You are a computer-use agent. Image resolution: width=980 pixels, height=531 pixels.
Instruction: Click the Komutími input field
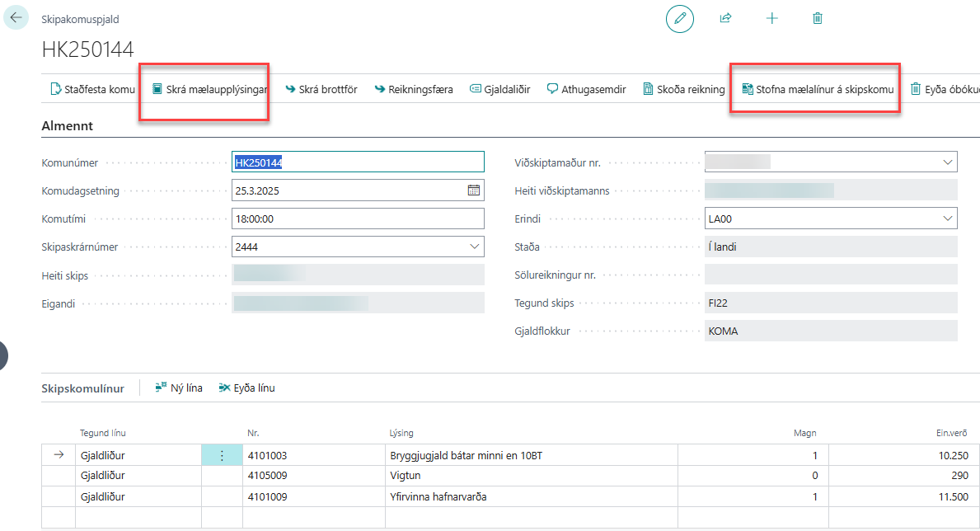tap(358, 219)
